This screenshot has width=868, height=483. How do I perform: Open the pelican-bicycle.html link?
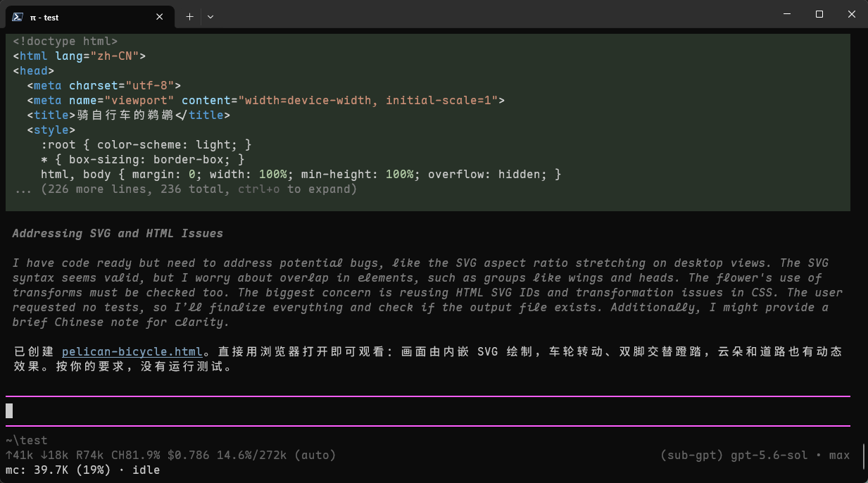pyautogui.click(x=132, y=351)
